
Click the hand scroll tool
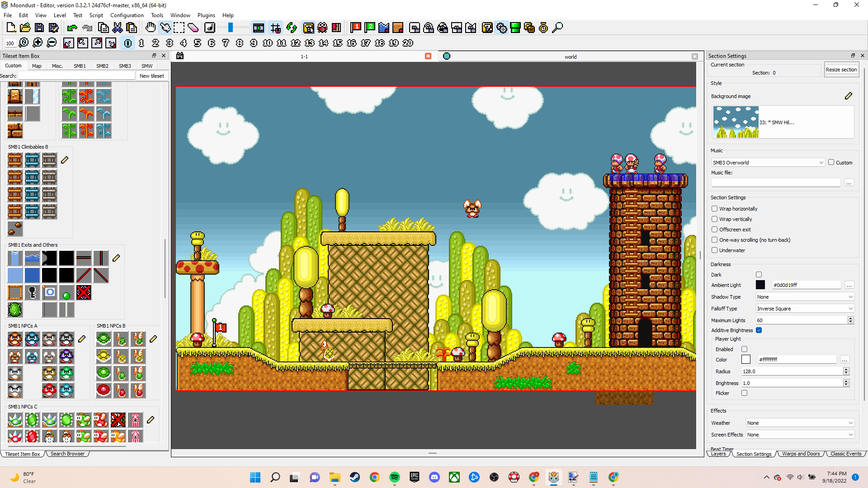pos(151,28)
